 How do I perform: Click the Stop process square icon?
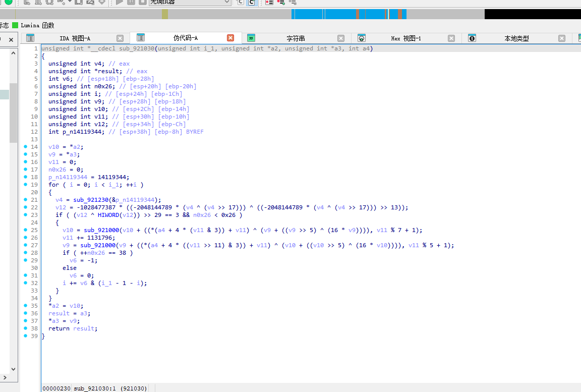coord(142,2)
